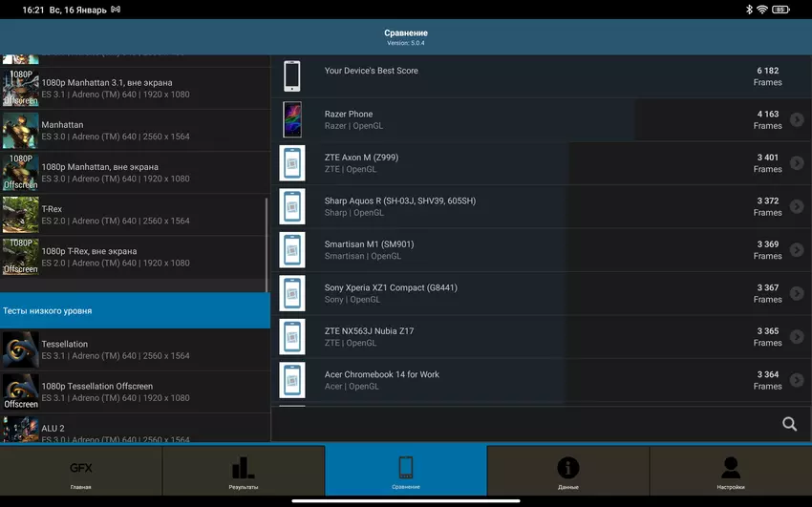Open Acer Chromebook 14 details arrow

coord(797,380)
